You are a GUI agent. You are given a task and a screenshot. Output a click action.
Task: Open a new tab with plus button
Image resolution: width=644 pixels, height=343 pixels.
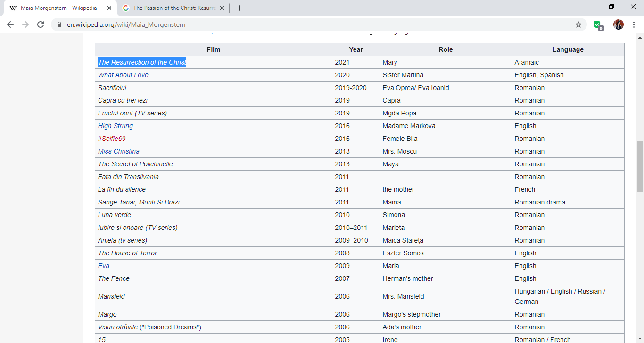[240, 8]
